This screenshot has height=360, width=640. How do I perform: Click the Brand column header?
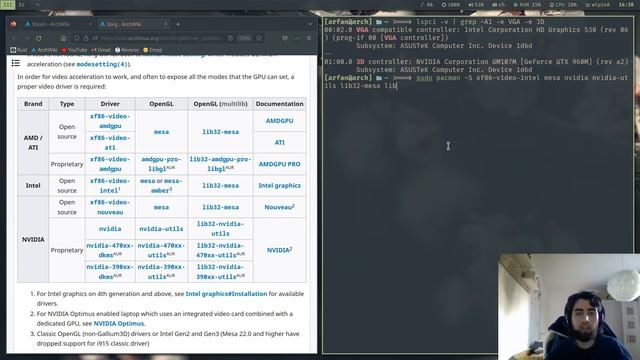(x=33, y=104)
